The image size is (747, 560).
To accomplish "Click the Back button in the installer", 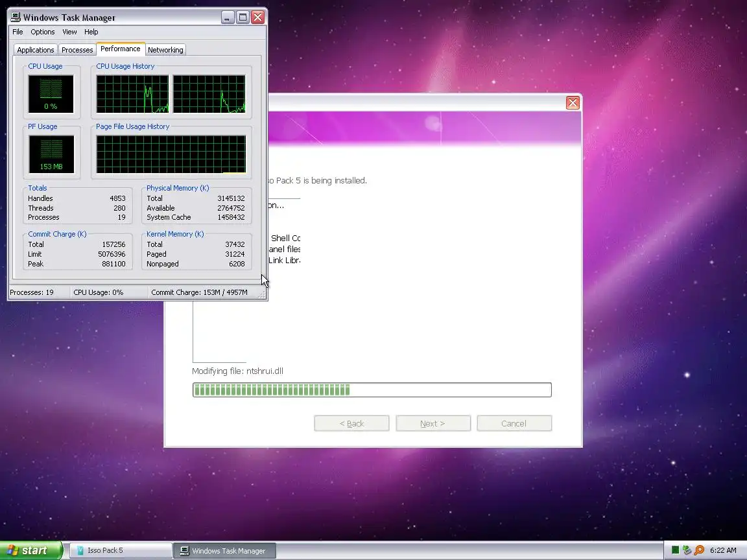I will coord(351,423).
